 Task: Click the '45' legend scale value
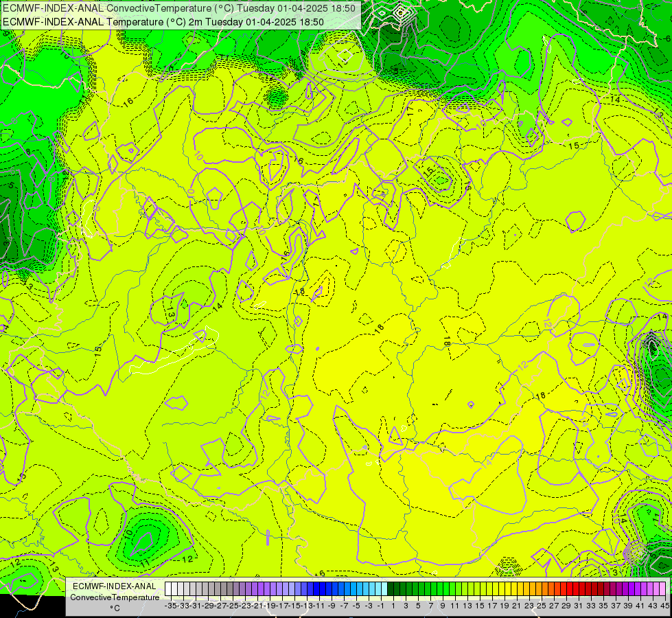tap(665, 606)
